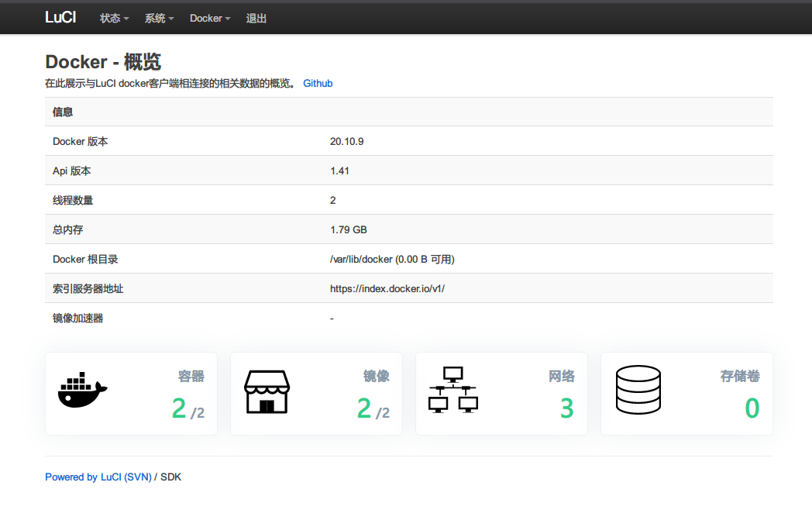Open the Github link

click(x=318, y=84)
